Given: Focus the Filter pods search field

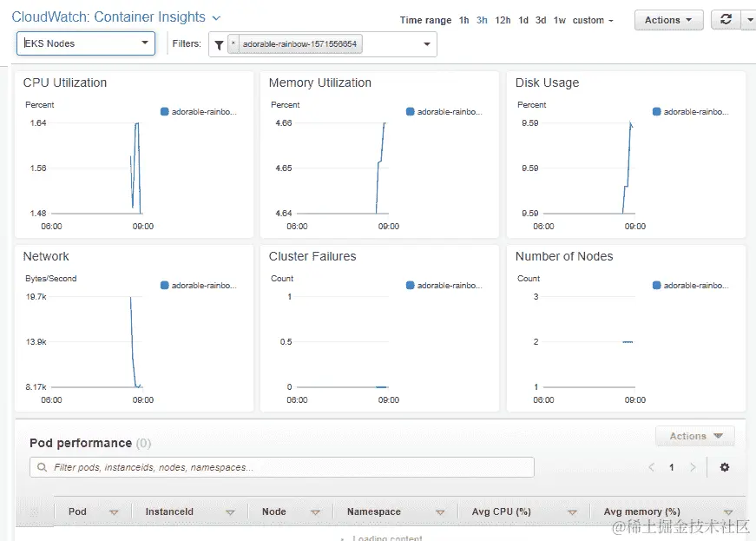Looking at the screenshot, I should 282,467.
